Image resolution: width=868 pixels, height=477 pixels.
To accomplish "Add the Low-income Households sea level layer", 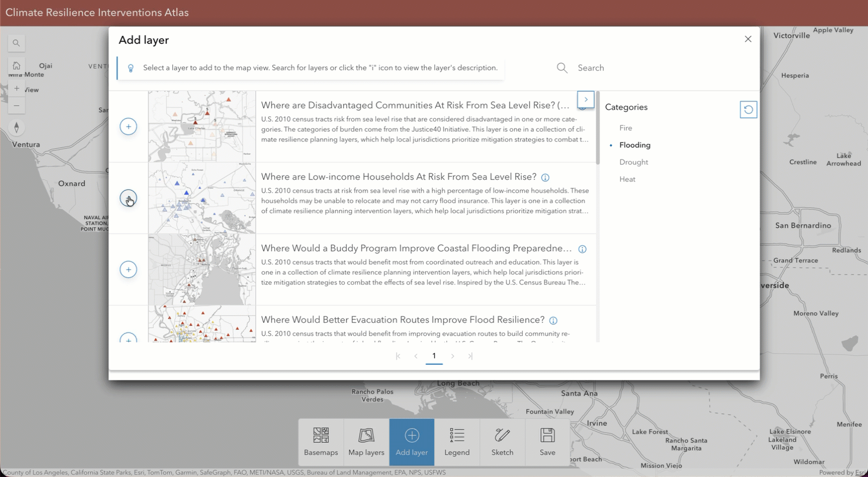I will [x=128, y=198].
